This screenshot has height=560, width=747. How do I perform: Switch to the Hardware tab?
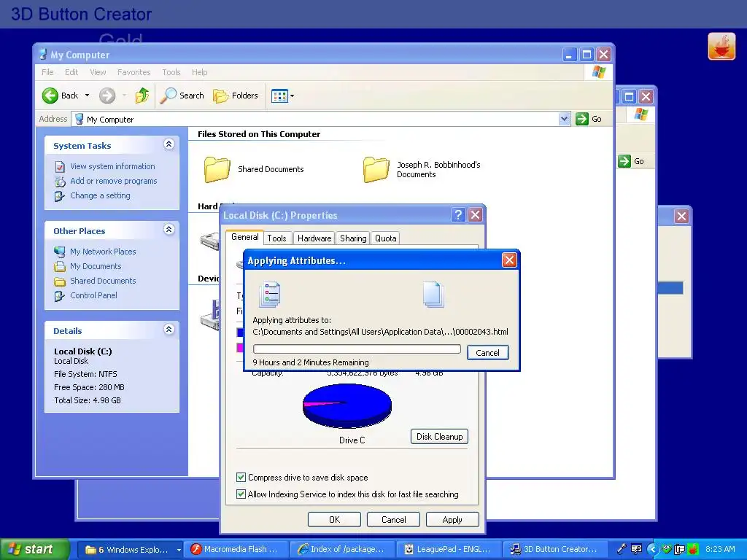click(x=314, y=238)
